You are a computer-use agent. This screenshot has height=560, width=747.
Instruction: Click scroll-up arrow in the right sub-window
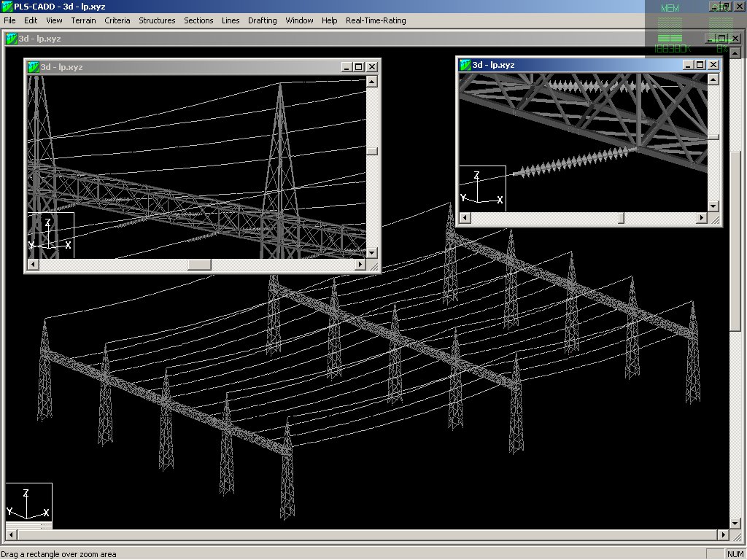[x=713, y=79]
